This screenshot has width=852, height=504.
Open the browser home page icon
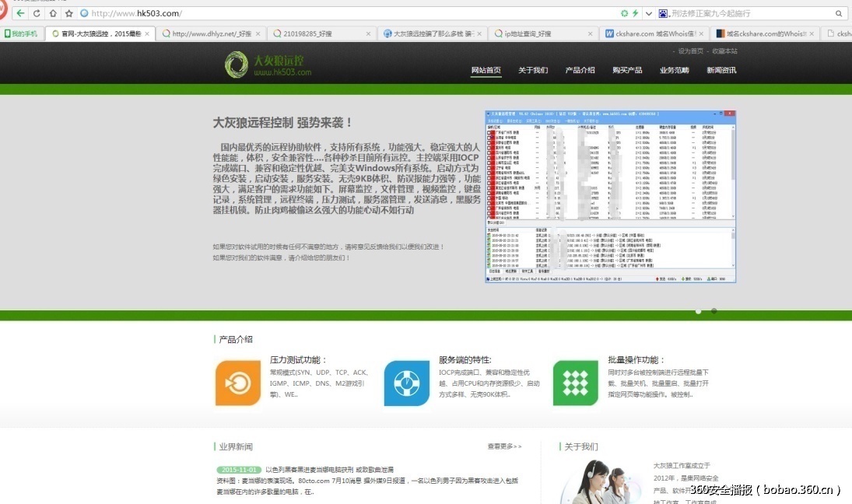point(52,13)
